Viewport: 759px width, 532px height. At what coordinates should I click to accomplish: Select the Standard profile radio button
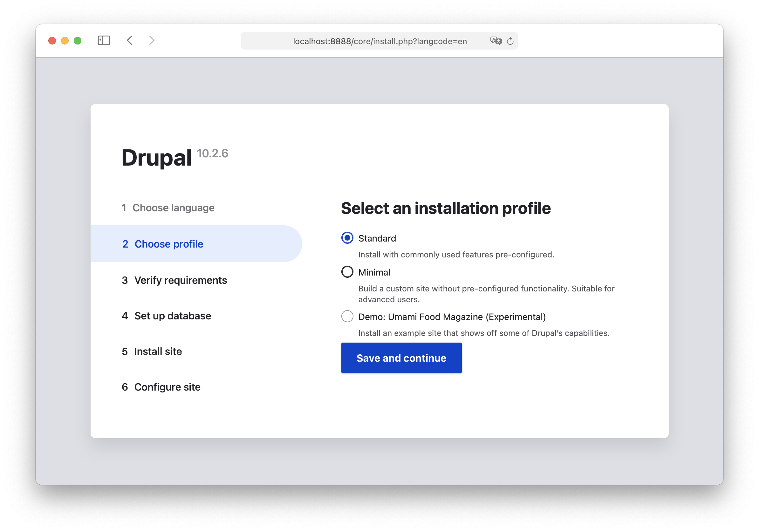tap(347, 238)
